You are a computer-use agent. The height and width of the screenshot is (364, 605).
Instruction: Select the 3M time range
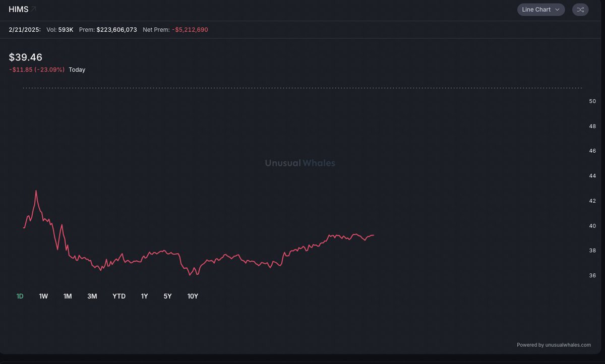point(92,296)
